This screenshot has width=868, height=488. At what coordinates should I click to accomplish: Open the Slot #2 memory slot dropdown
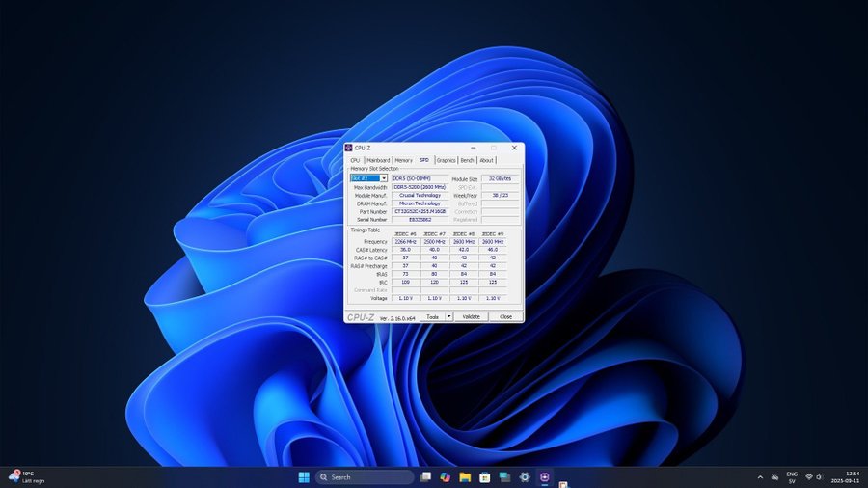click(368, 178)
